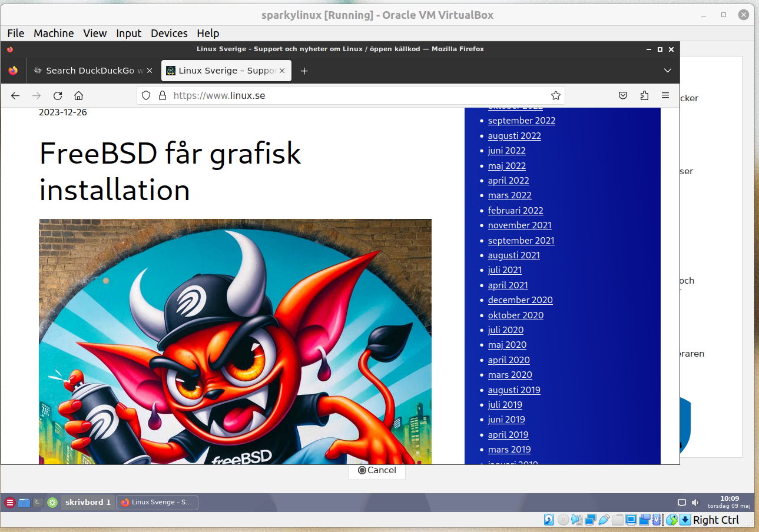
Task: Open the tracking protection shield icon
Action: 146,95
